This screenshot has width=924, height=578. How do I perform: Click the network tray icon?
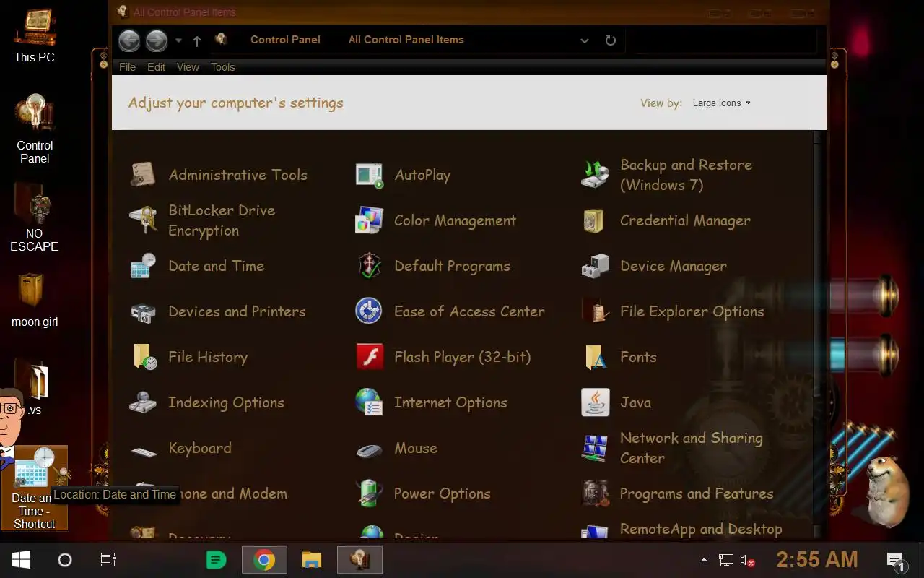(x=725, y=560)
